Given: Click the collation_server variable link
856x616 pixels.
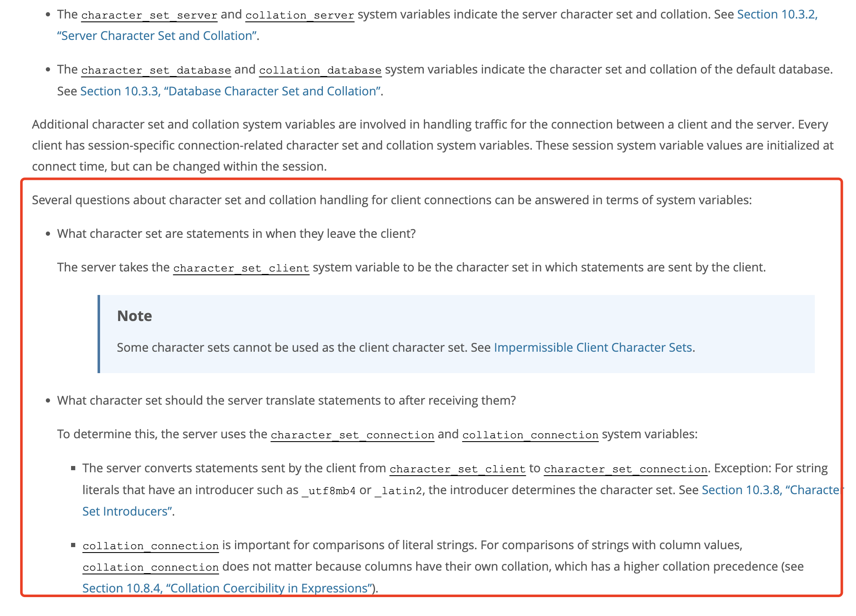Looking at the screenshot, I should coord(300,15).
